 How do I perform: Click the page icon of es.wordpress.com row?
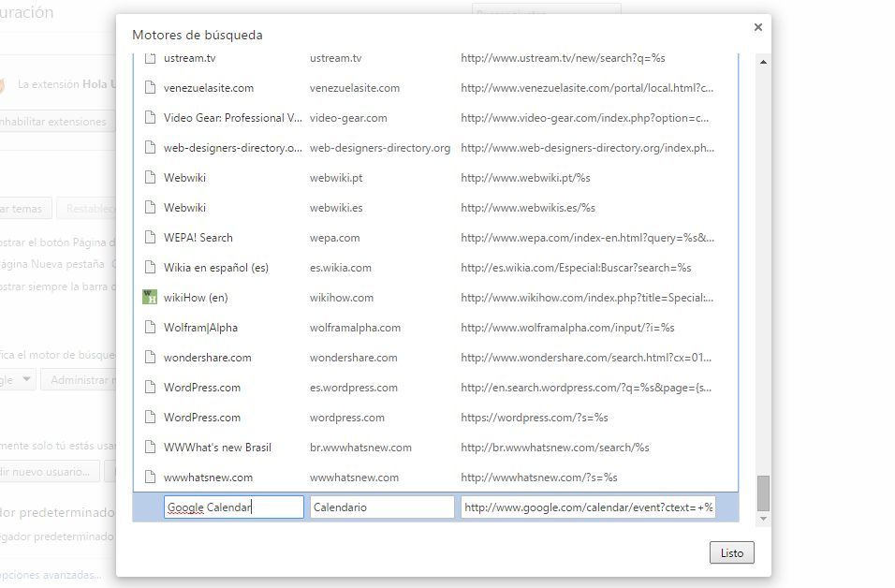(150, 387)
